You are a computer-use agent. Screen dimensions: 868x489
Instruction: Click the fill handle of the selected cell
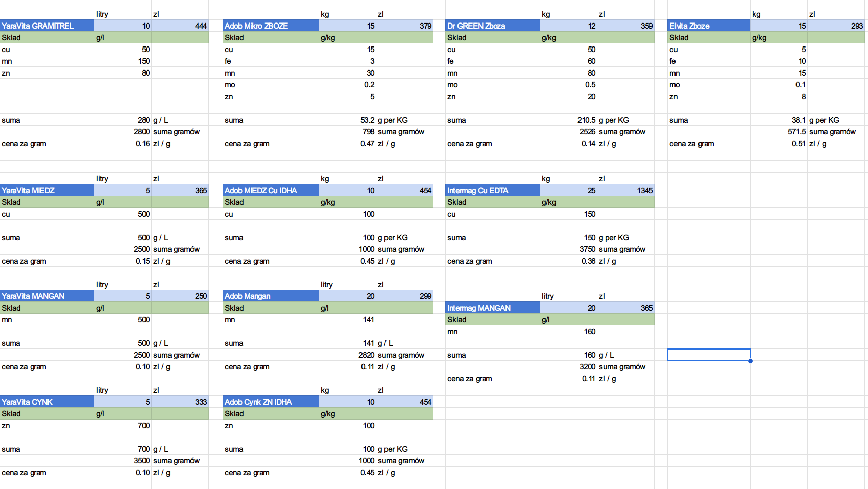[750, 361]
